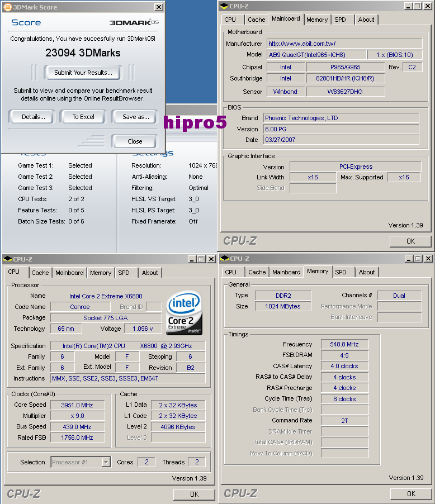The width and height of the screenshot is (435, 504).
Task: Click the Voltage 1.096 v value
Action: [x=143, y=329]
